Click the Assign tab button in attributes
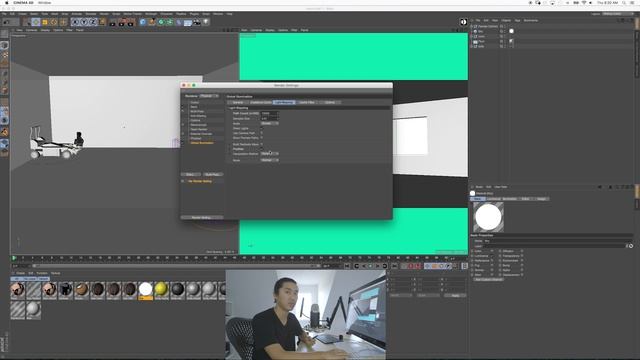640x360 pixels. click(542, 199)
